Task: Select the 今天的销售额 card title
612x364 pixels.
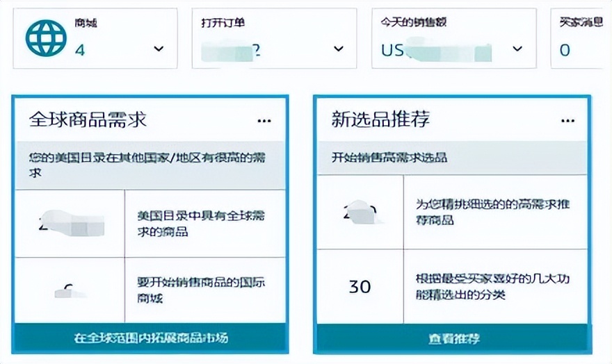Action: coord(414,22)
